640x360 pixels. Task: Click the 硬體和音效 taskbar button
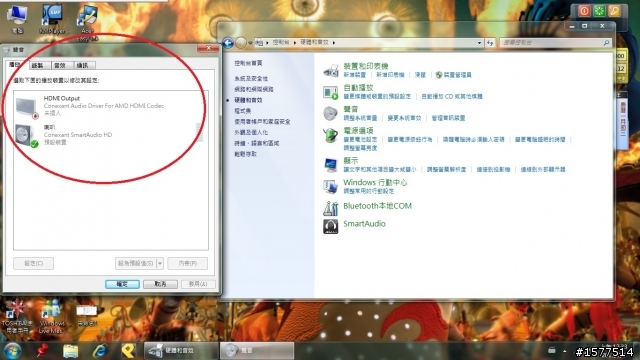coord(180,351)
